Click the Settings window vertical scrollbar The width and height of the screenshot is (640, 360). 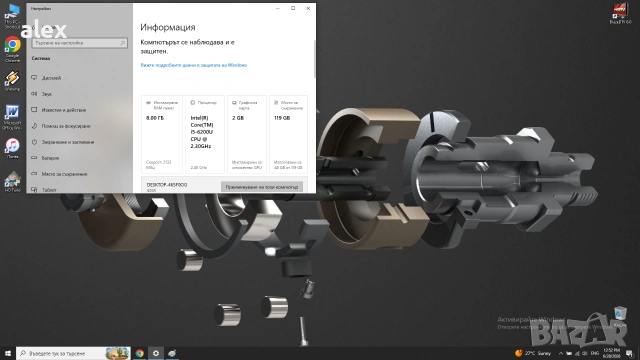pos(314,59)
